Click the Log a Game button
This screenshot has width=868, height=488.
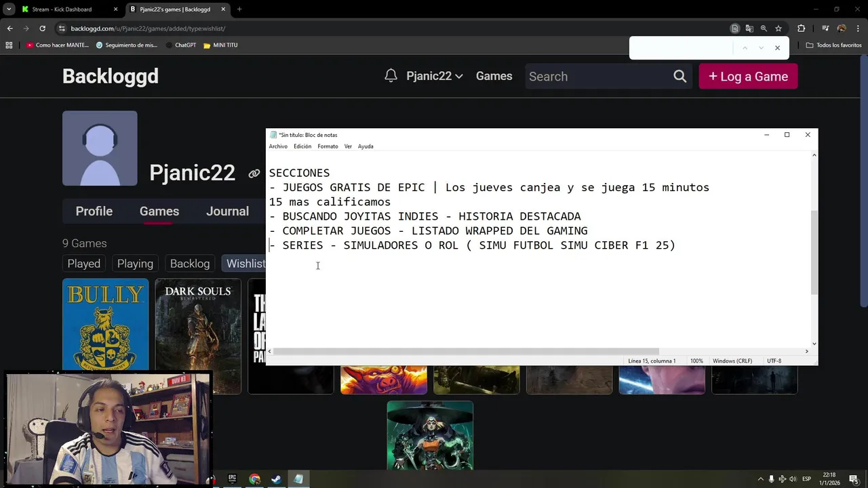coord(748,76)
